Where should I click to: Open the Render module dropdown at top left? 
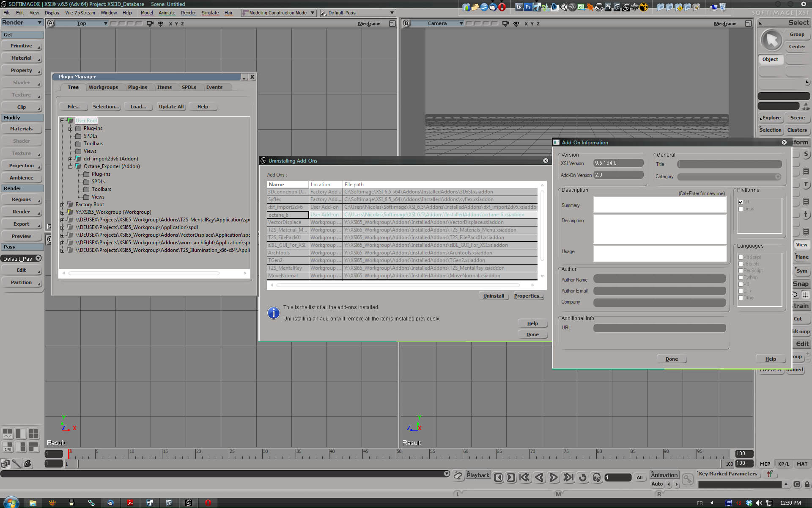[x=22, y=22]
